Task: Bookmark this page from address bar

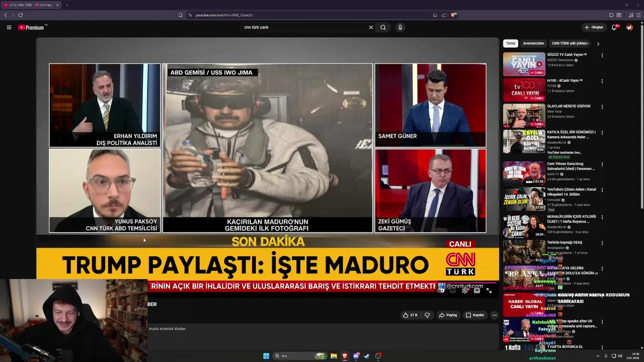Action: pyautogui.click(x=181, y=15)
